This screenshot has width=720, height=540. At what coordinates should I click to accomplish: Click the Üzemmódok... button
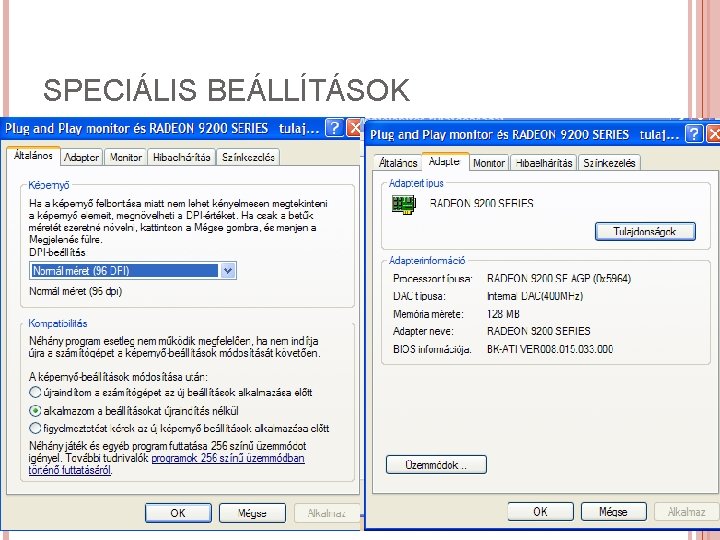(x=436, y=464)
